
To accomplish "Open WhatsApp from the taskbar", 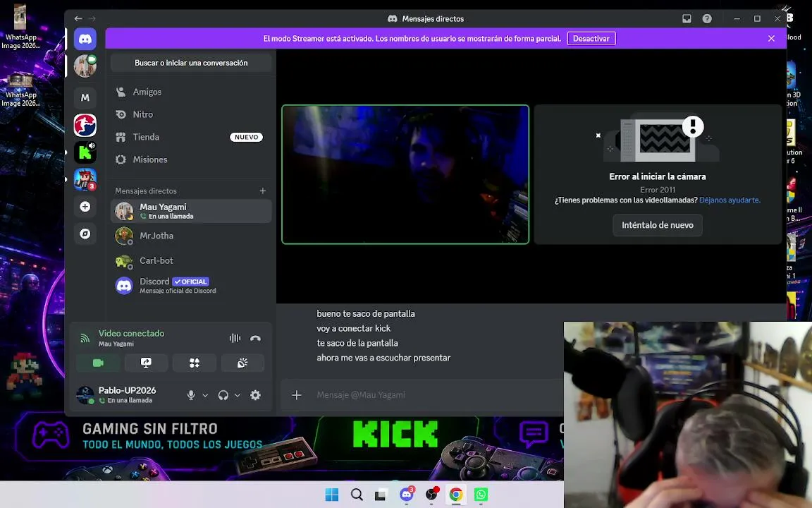I will tap(481, 495).
